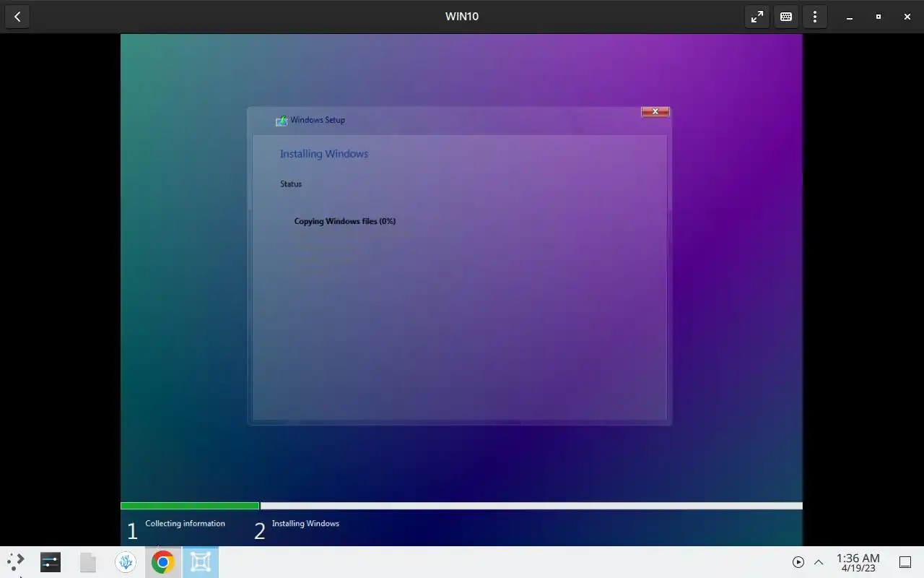Maximize the WIN10 window

[879, 17]
